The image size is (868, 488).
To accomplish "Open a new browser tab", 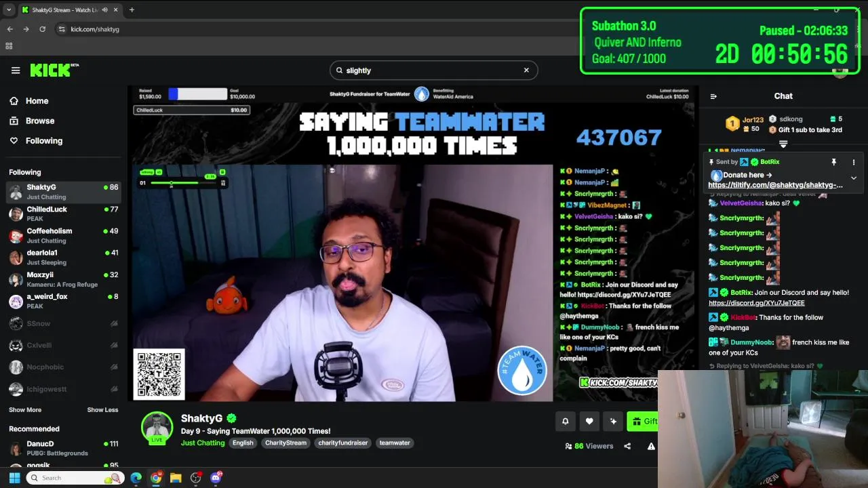I will 132,10.
